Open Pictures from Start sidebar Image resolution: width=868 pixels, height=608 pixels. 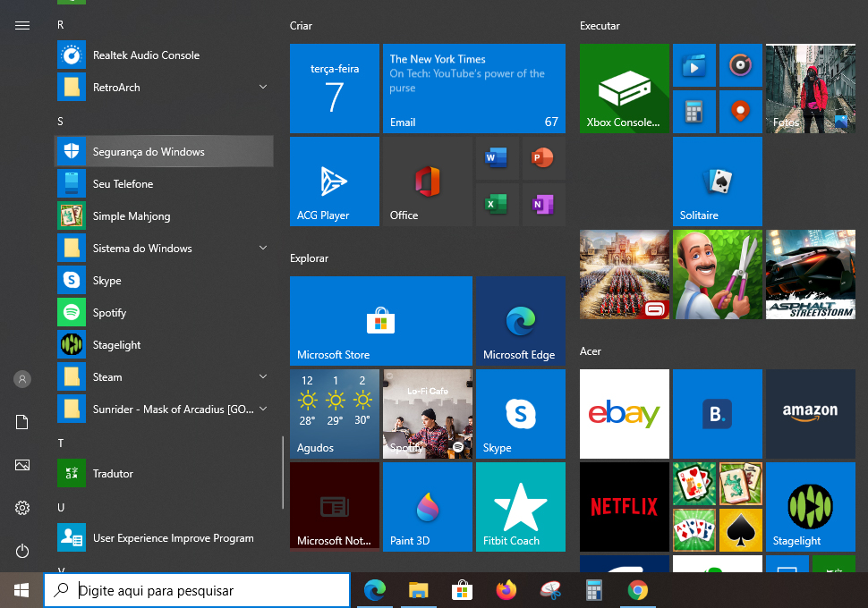coord(22,465)
